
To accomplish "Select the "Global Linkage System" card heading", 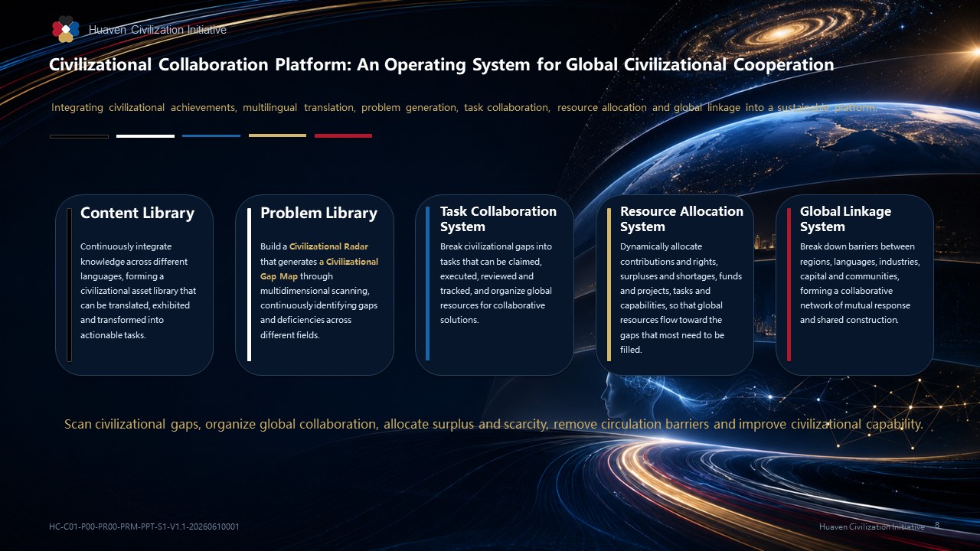I will tap(845, 219).
